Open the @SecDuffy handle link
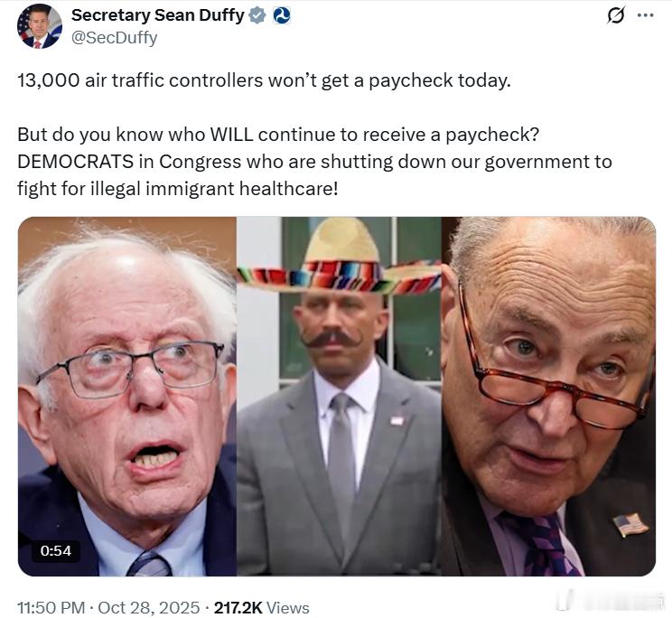 [x=114, y=38]
